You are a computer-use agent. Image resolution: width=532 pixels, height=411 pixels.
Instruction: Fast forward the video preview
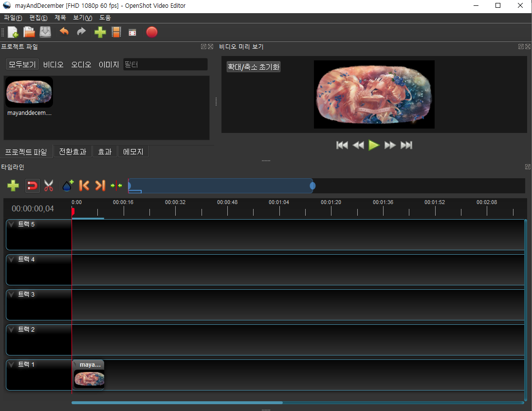tap(390, 145)
